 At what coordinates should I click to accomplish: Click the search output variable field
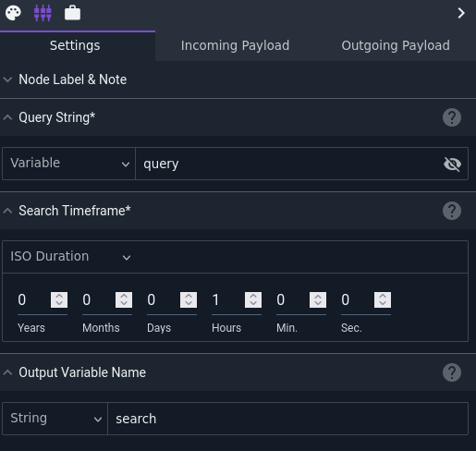click(287, 419)
